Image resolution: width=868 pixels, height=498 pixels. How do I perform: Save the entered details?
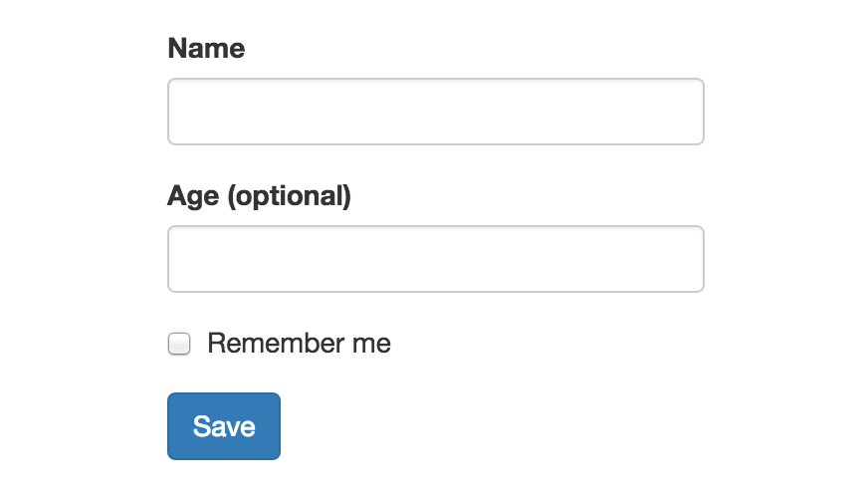click(224, 426)
